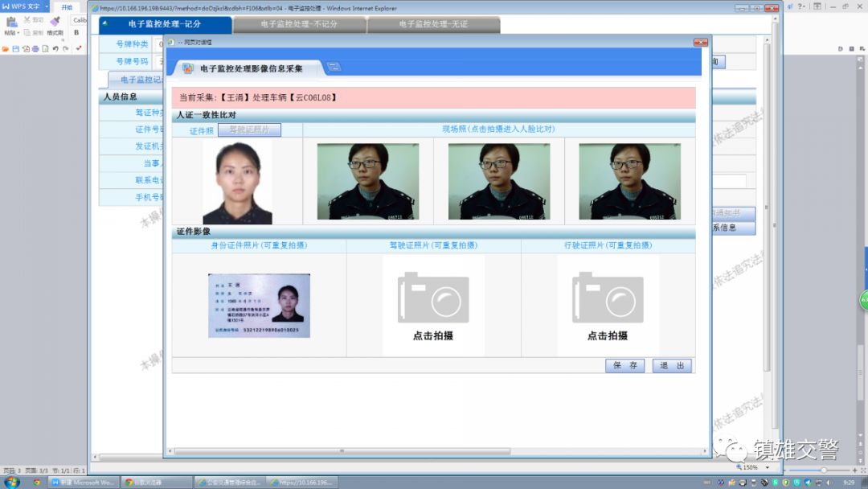Viewport: 868px width, 489px height.
Task: Close the 网页对话框 dialog window
Action: tap(701, 43)
